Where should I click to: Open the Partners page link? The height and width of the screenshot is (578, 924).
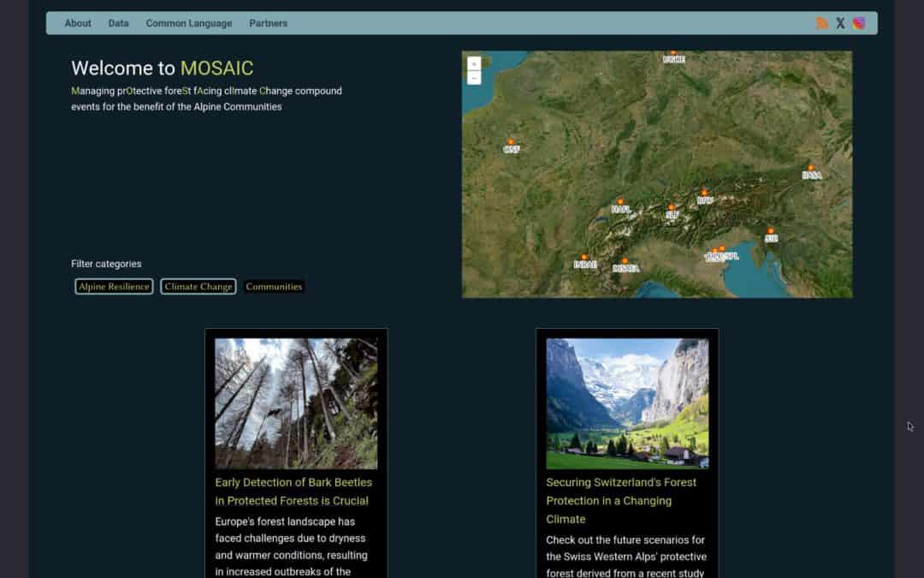268,23
